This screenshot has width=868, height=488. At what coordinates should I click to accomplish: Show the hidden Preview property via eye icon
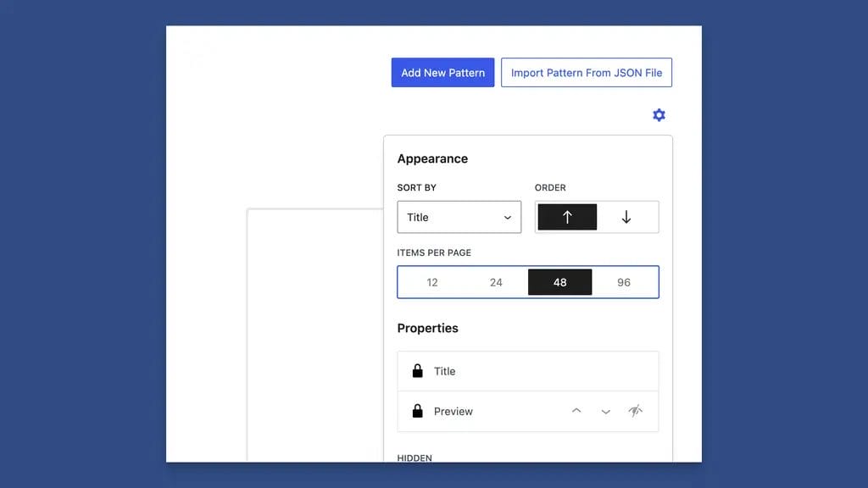(636, 411)
